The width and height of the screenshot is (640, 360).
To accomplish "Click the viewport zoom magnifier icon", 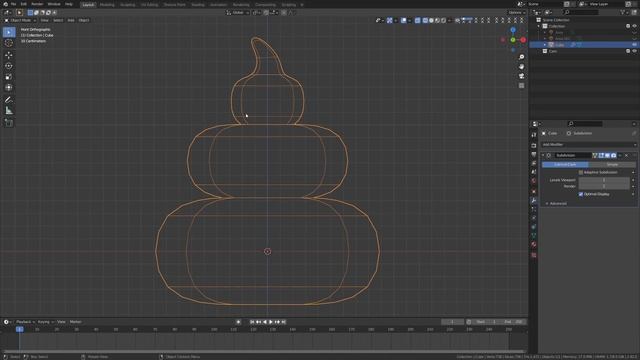I will (x=521, y=57).
